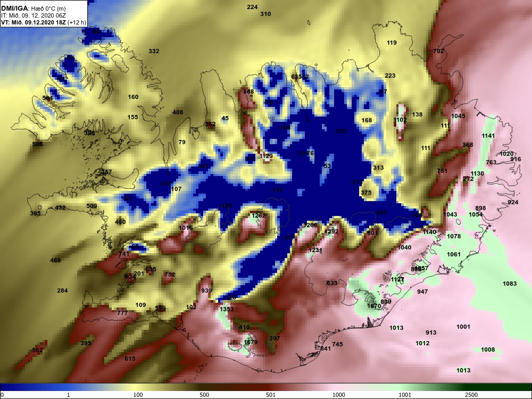The image size is (532, 399).
Task: Click the value 119 on the map
Action: [x=392, y=43]
